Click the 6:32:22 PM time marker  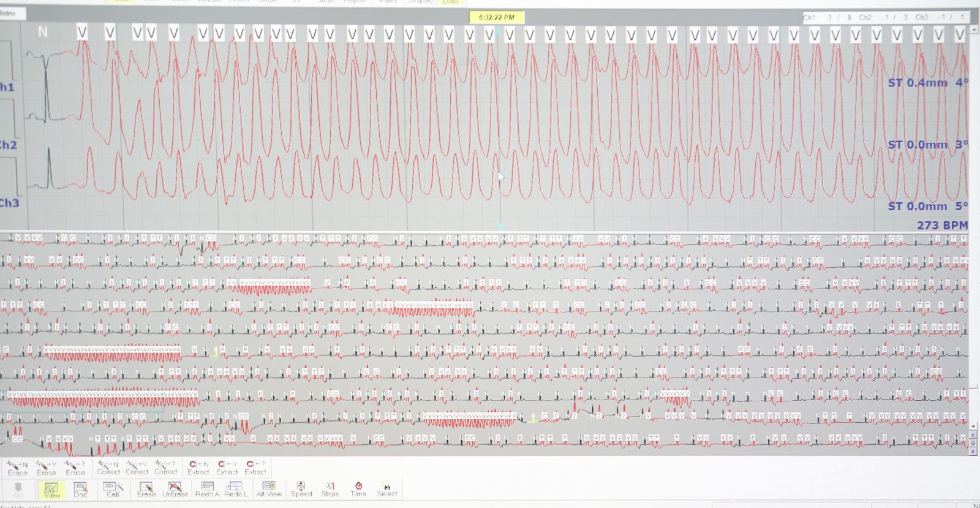(497, 17)
